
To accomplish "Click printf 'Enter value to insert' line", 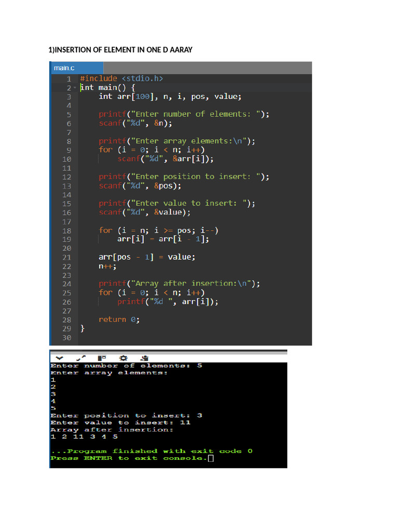I will click(177, 203).
